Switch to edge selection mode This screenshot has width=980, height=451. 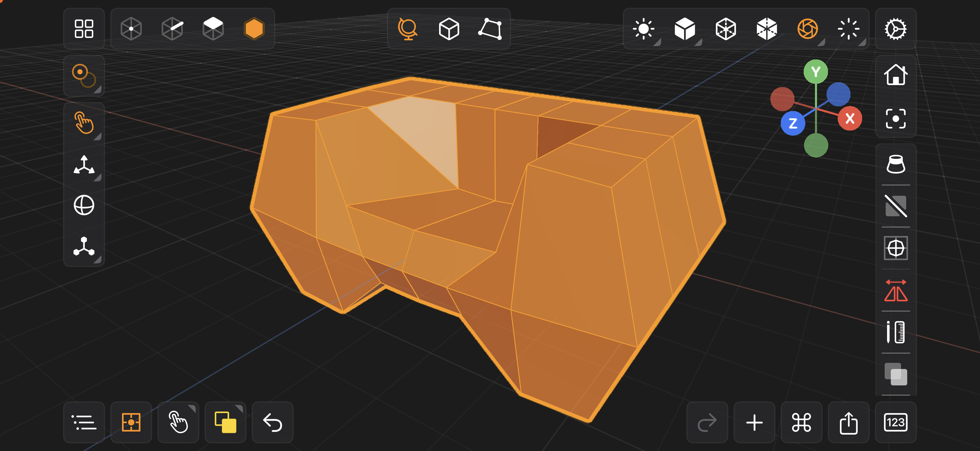point(172,29)
